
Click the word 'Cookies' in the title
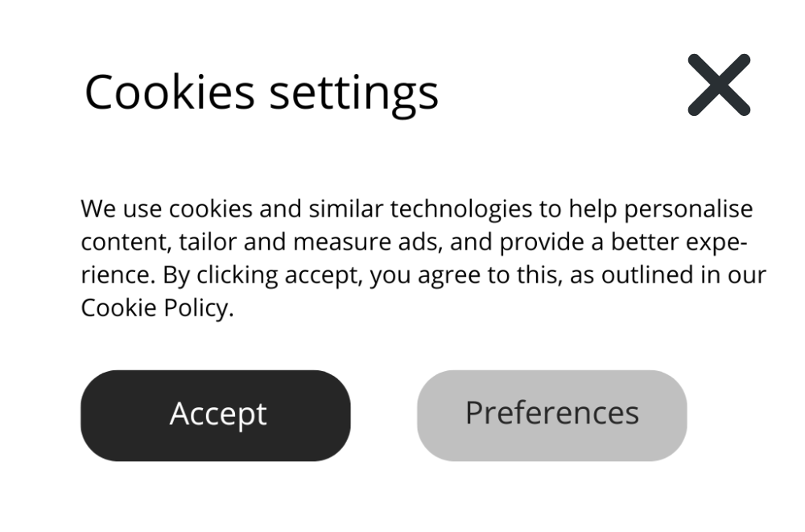pos(170,93)
